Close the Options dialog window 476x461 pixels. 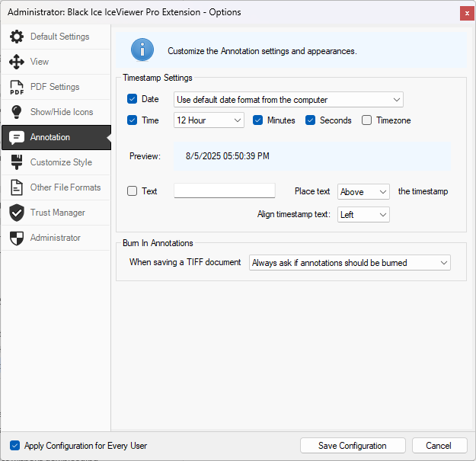pyautogui.click(x=467, y=14)
